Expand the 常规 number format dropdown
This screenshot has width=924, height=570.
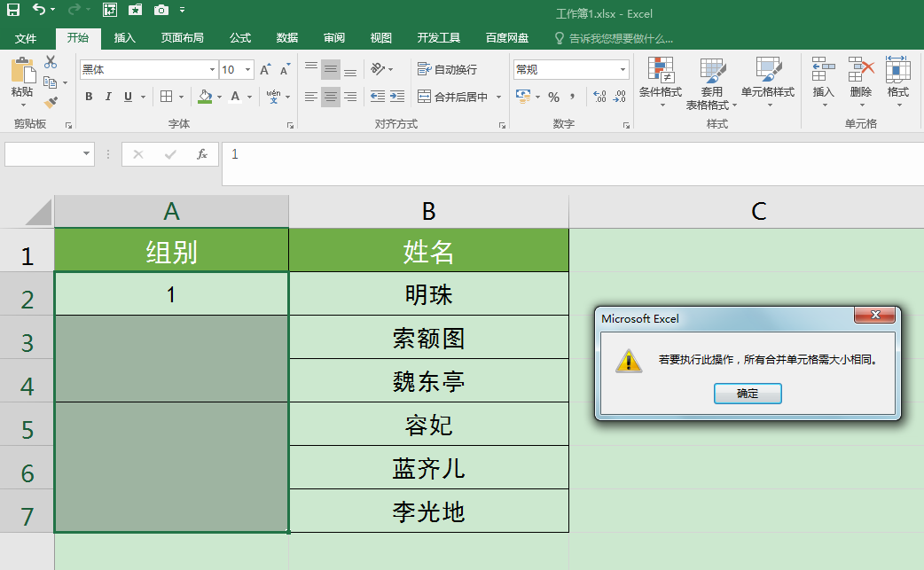pyautogui.click(x=623, y=68)
